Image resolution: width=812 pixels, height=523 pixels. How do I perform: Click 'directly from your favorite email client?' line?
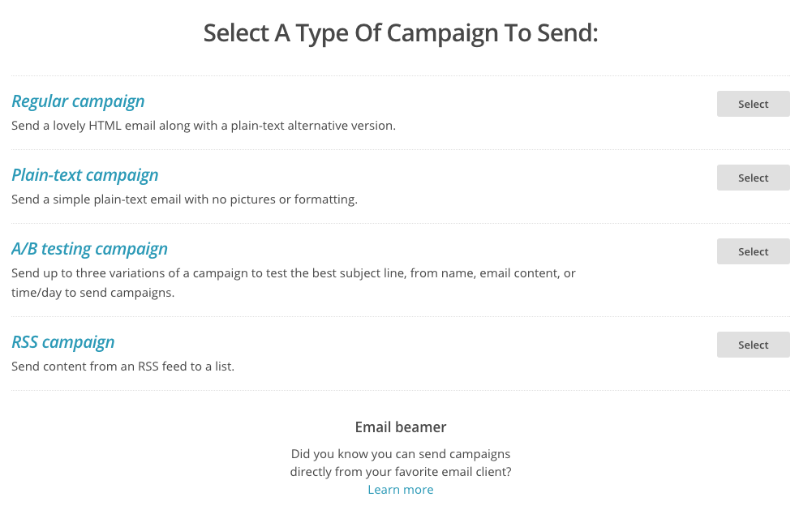401,472
